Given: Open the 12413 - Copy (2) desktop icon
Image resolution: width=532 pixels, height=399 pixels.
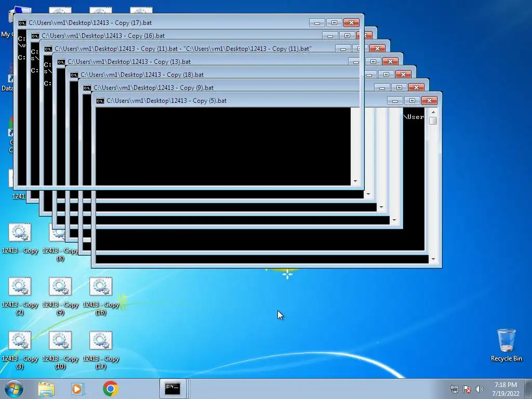Looking at the screenshot, I should coord(20,296).
